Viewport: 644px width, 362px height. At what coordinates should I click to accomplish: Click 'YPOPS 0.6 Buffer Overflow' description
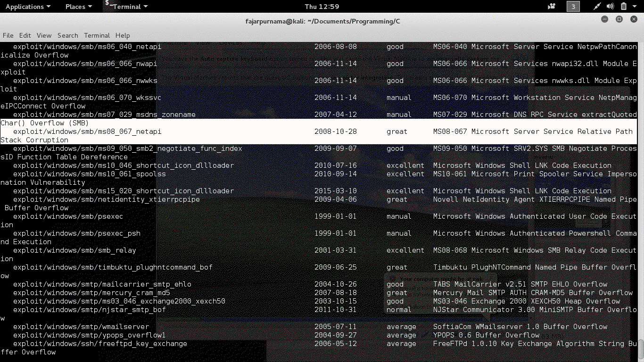pos(486,335)
